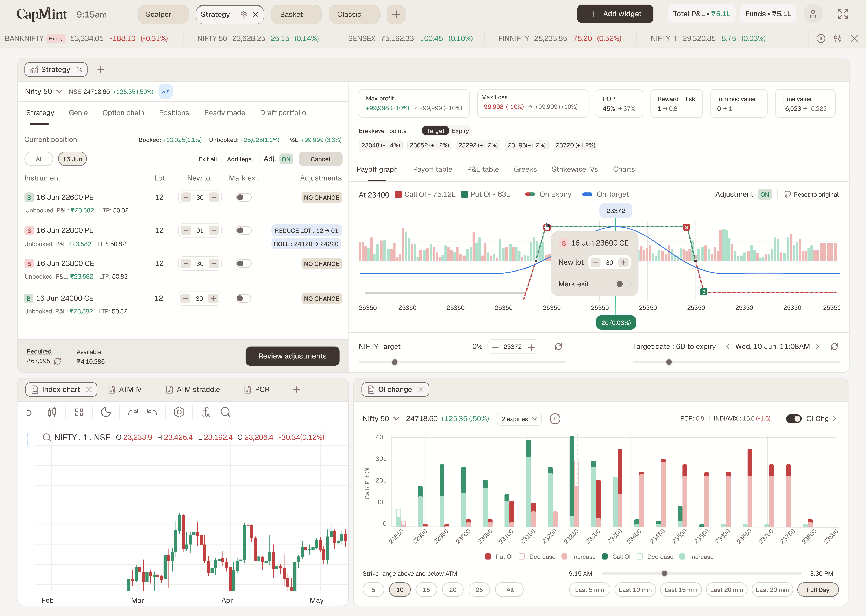Search symbols with chart magnifier icon
Viewport: 866px width, 616px height.
pos(225,412)
